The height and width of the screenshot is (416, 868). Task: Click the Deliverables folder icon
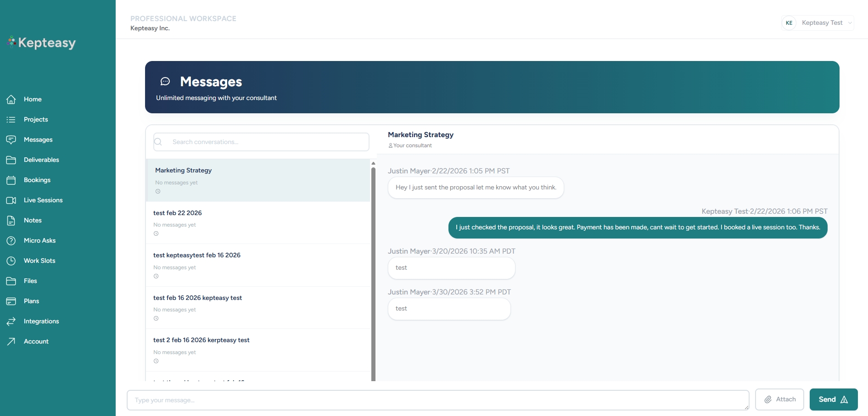pos(11,160)
